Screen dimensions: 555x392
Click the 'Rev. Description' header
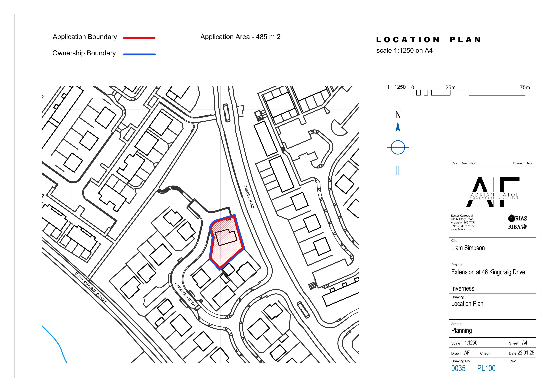464,163
